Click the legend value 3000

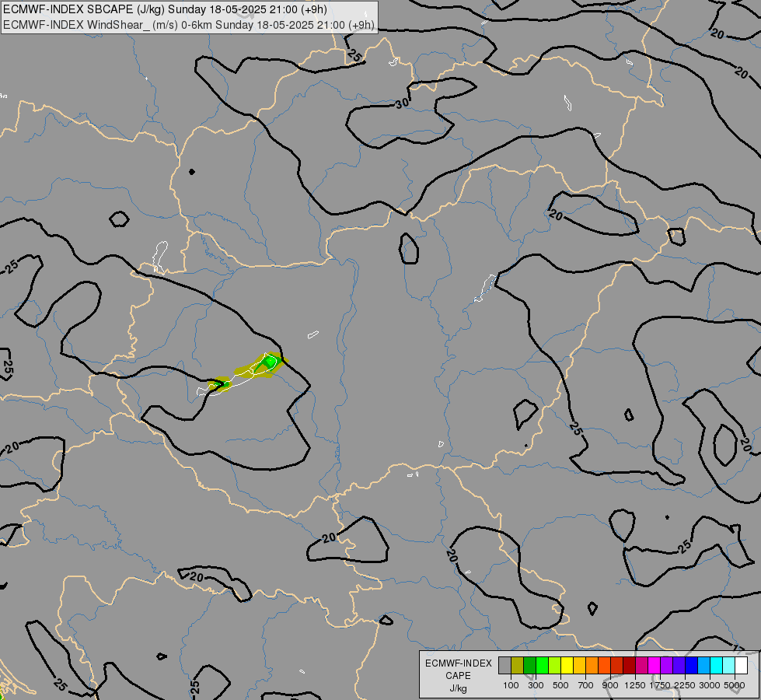710,685
